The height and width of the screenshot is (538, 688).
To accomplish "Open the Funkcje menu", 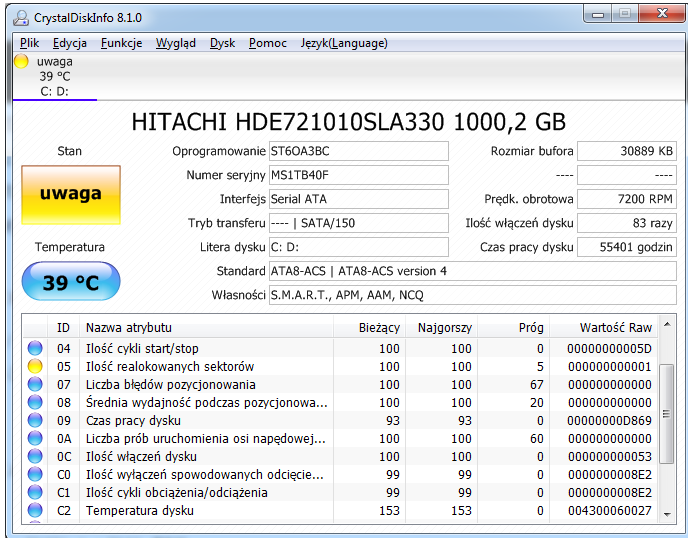I will point(122,43).
